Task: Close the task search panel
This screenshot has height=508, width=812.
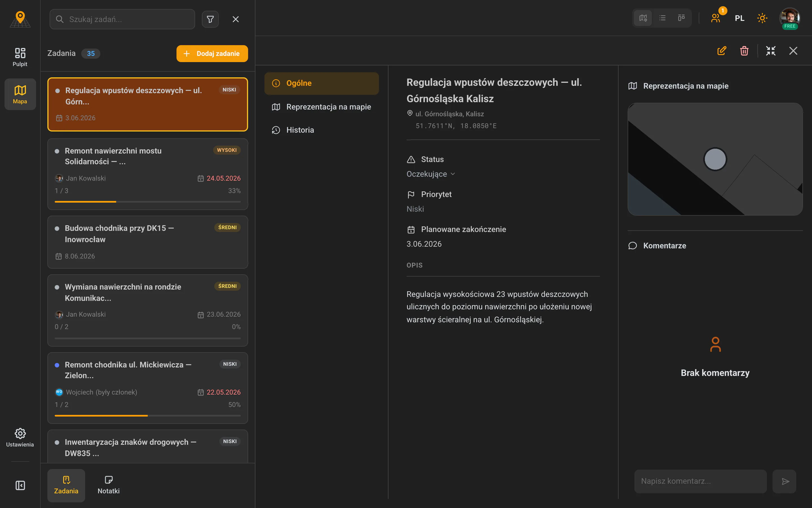Action: point(235,19)
